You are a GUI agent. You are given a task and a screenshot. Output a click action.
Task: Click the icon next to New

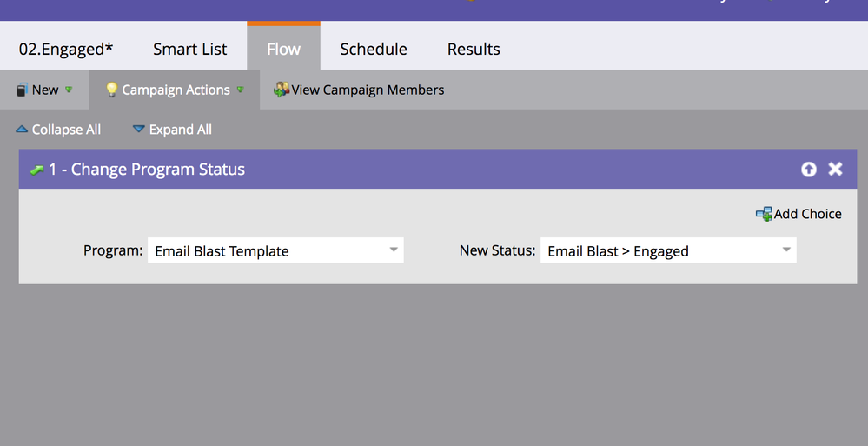pyautogui.click(x=23, y=90)
